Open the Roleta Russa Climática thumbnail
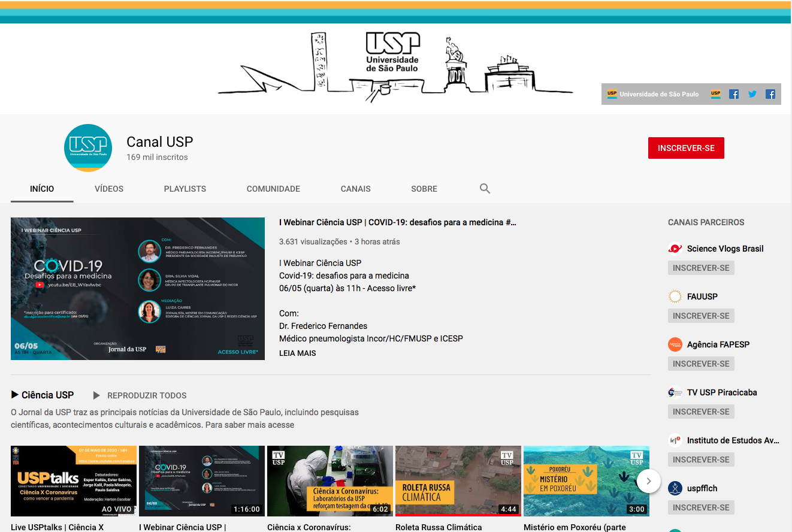Viewport: 792px width, 532px height. 458,481
